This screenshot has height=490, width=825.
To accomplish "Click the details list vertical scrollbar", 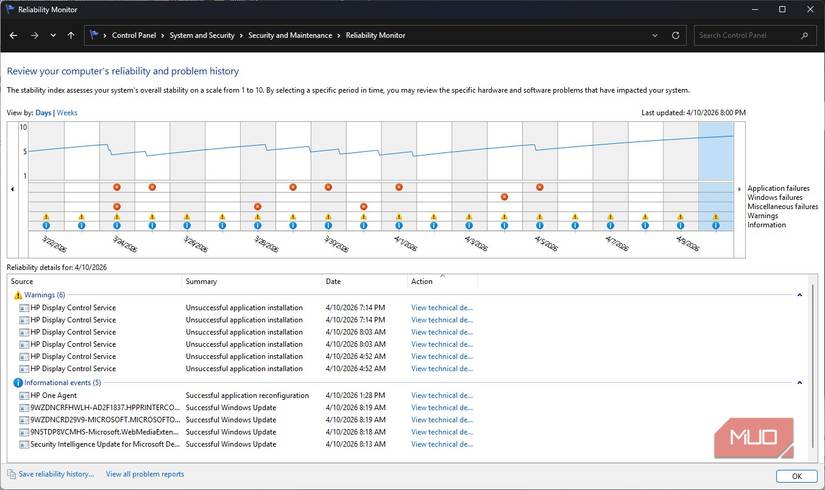I will pos(812,368).
